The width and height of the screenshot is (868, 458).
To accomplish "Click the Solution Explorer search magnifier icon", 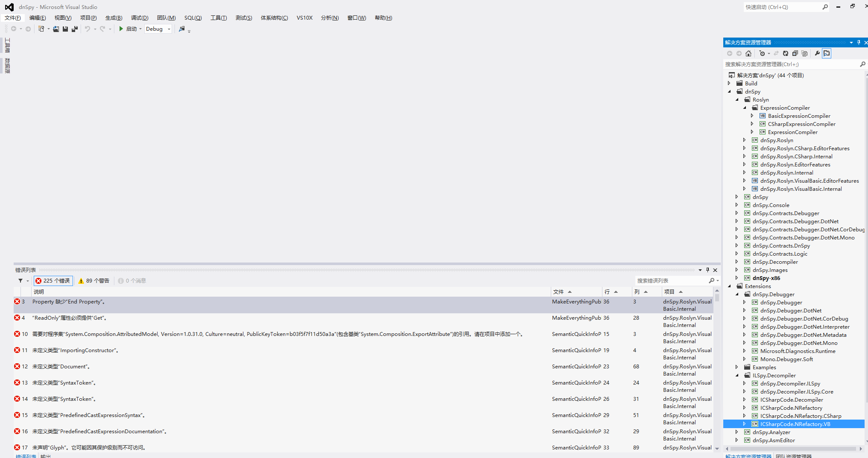I will [x=862, y=64].
